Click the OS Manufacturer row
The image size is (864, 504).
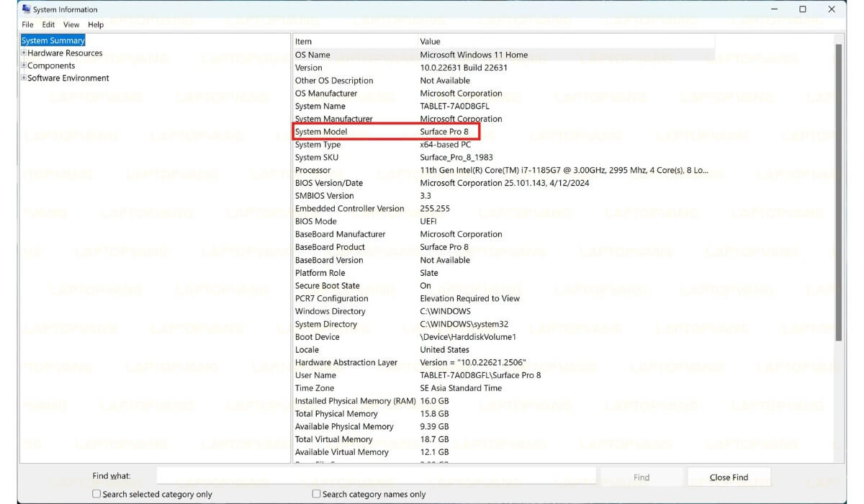coord(504,94)
